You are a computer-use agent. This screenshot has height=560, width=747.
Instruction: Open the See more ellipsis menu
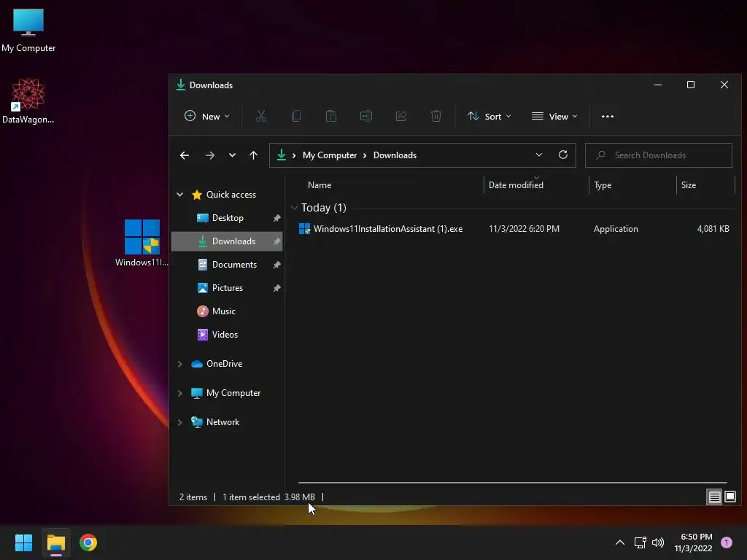click(608, 116)
